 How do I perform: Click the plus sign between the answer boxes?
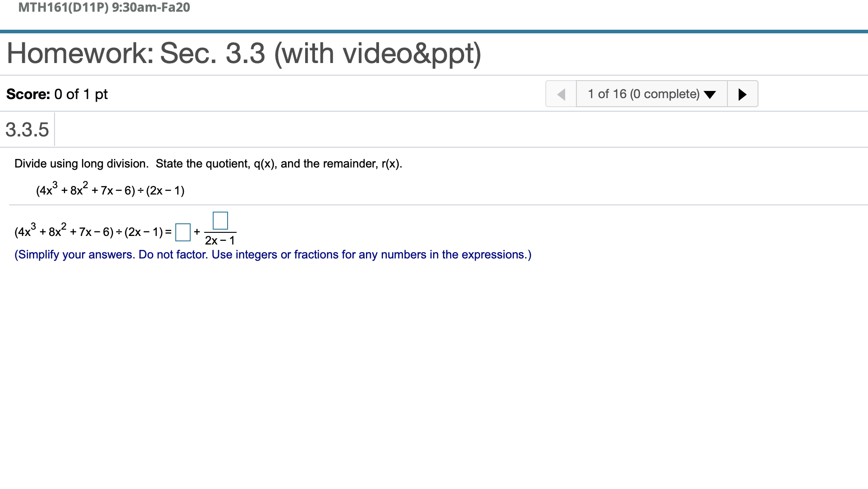click(x=197, y=232)
